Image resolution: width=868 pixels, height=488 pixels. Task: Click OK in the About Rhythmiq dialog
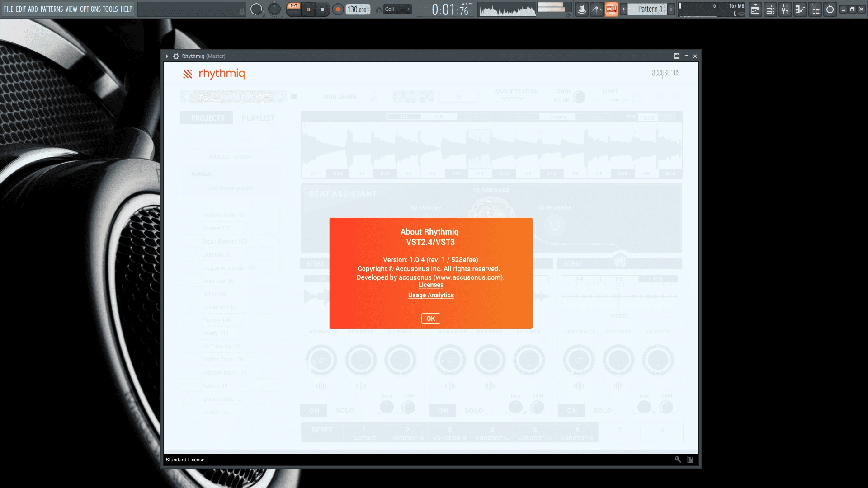430,319
